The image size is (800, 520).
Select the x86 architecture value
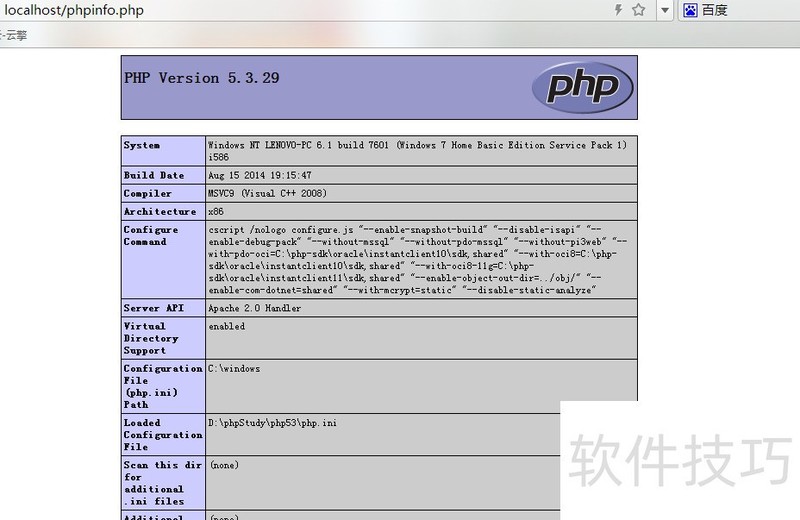click(216, 212)
